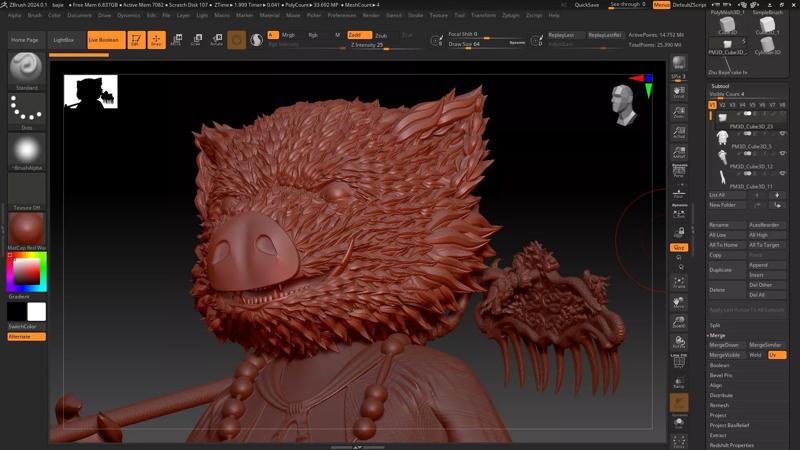Click the Frame icon on the right shelf
The height and width of the screenshot is (450, 800).
(679, 281)
